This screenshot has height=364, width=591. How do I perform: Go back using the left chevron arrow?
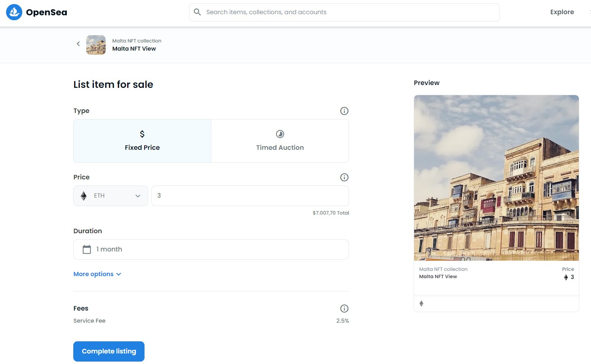click(x=78, y=44)
